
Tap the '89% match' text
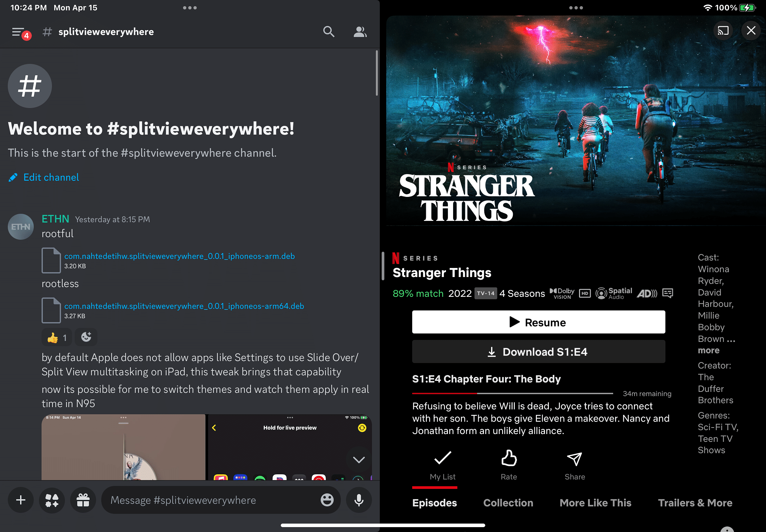418,293
